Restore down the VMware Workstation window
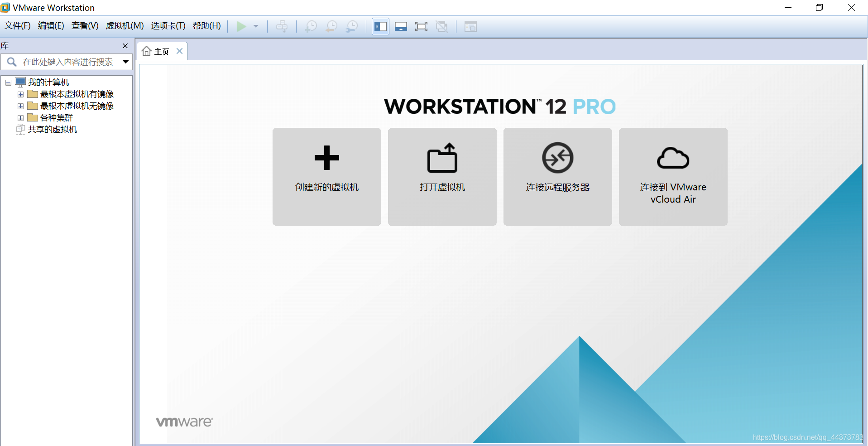This screenshot has height=446, width=868. (820, 8)
